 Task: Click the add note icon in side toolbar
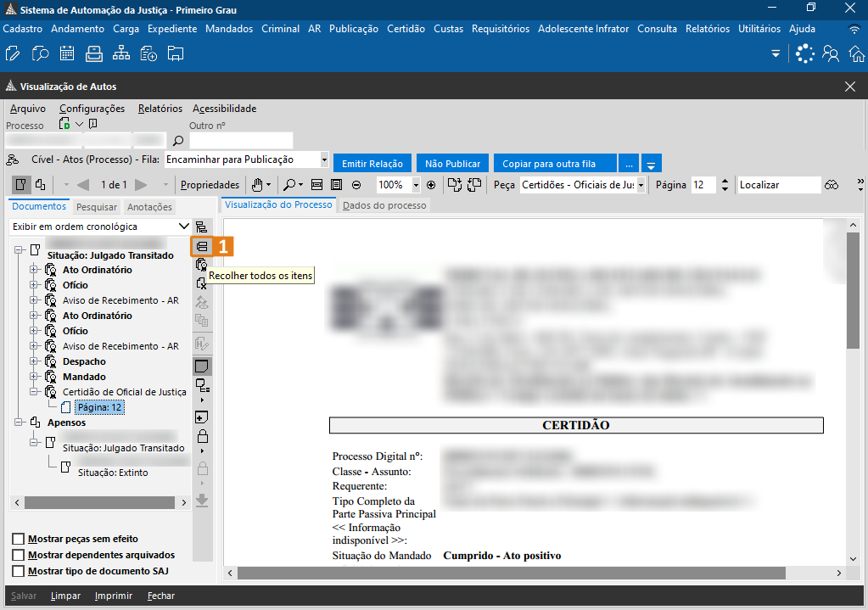click(x=202, y=417)
